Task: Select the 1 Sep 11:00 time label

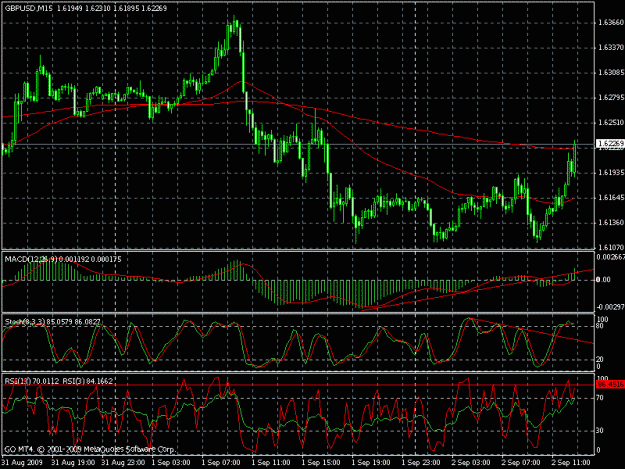Action: [x=271, y=463]
